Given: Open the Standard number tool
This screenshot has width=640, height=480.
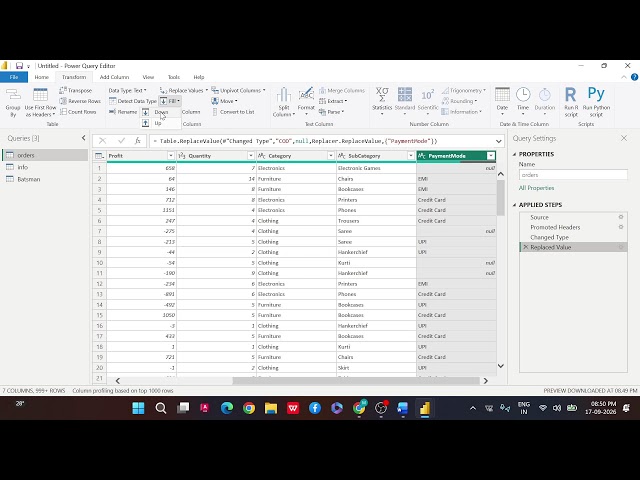Looking at the screenshot, I should 404,101.
